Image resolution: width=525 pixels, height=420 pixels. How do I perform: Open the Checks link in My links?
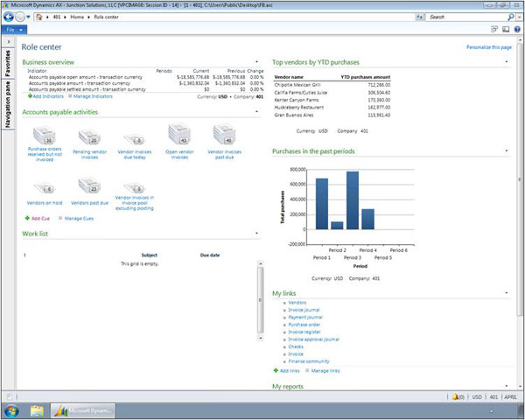[x=296, y=347]
